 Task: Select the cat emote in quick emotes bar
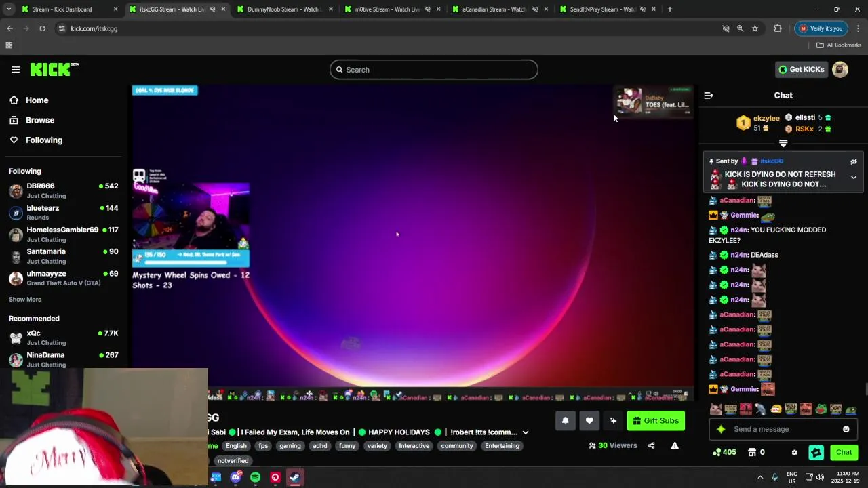click(715, 409)
